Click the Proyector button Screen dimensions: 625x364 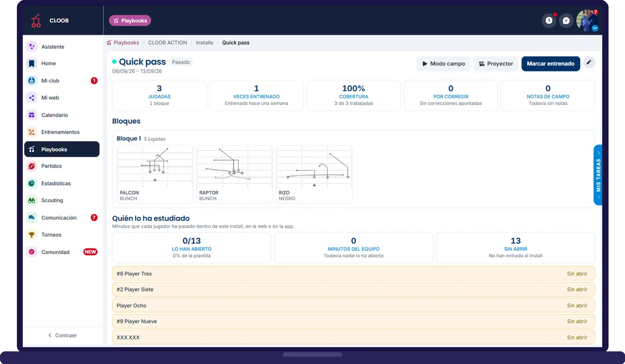pos(496,64)
